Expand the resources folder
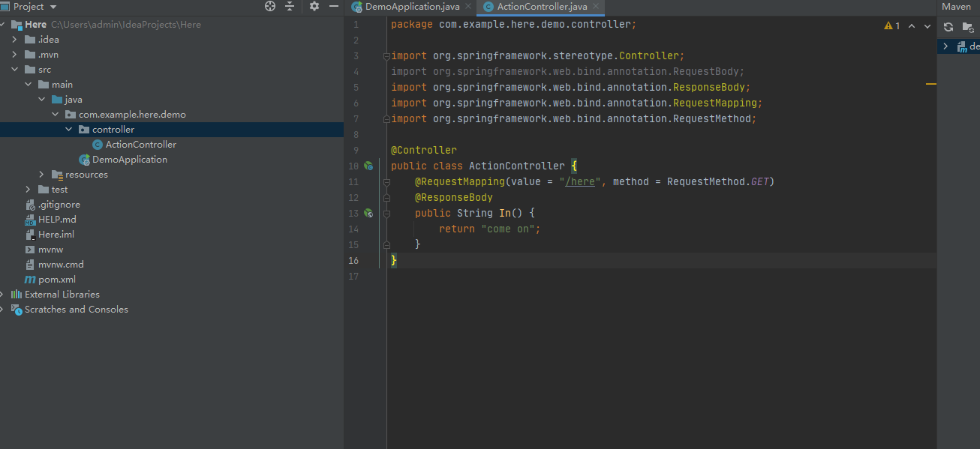The image size is (980, 449). 42,175
